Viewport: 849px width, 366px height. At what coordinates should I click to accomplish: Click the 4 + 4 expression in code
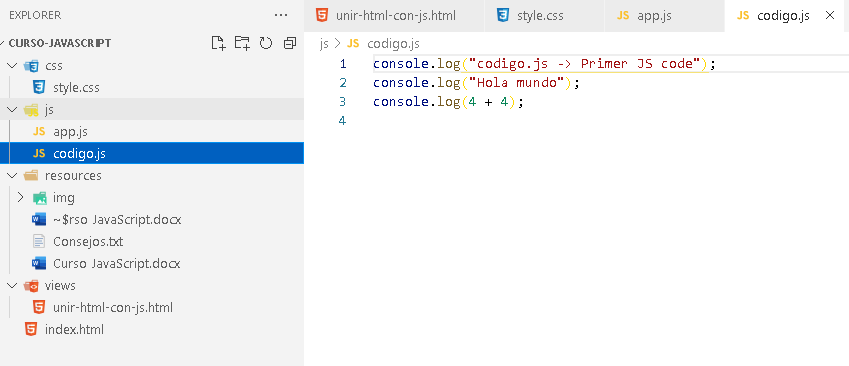click(489, 101)
